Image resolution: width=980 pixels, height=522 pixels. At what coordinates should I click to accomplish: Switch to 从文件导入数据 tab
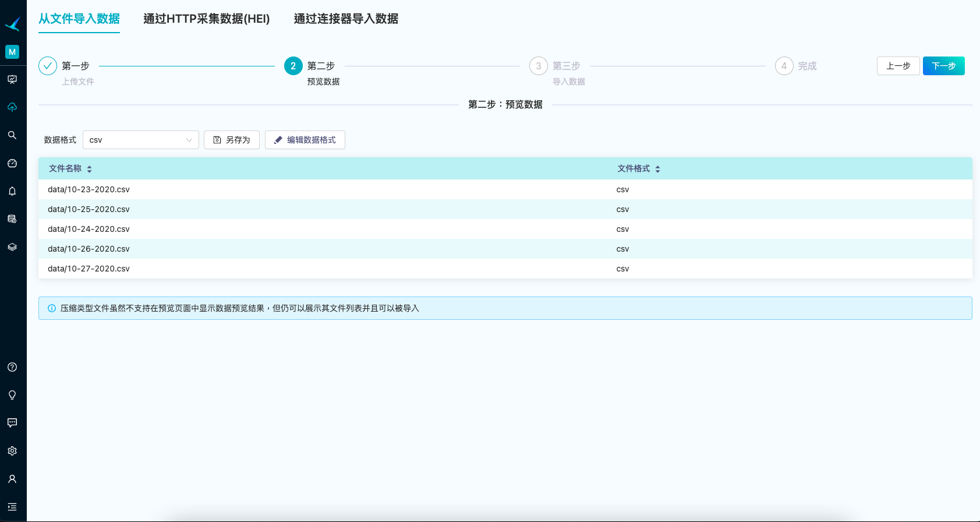click(79, 19)
